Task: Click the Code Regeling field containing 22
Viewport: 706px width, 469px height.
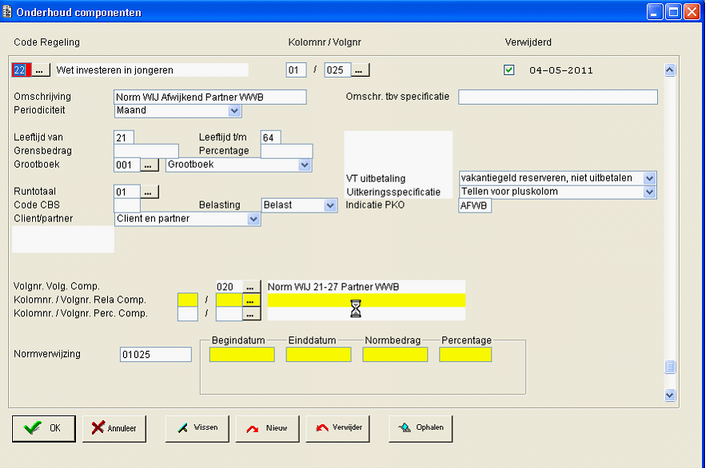Action: [x=21, y=70]
